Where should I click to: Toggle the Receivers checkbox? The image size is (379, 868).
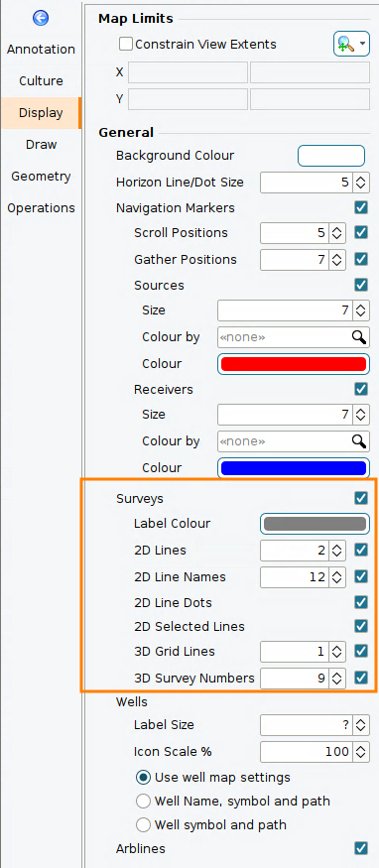pos(361,389)
